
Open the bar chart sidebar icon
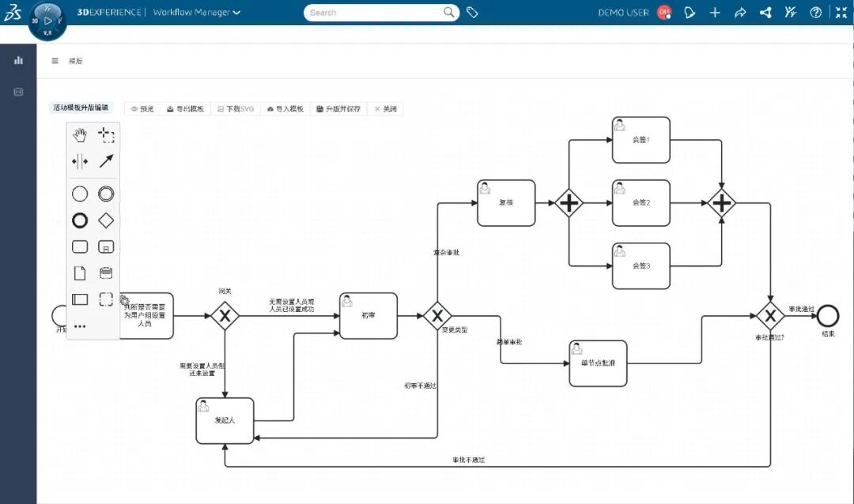pyautogui.click(x=18, y=60)
